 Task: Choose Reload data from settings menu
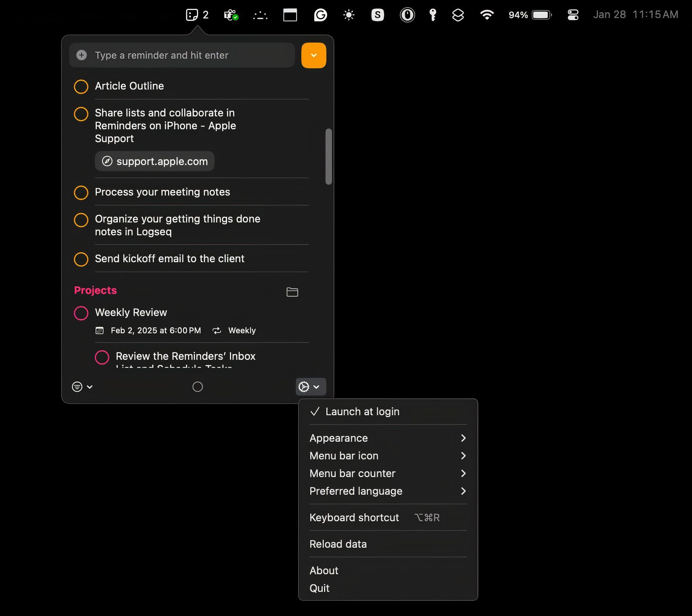pos(388,544)
